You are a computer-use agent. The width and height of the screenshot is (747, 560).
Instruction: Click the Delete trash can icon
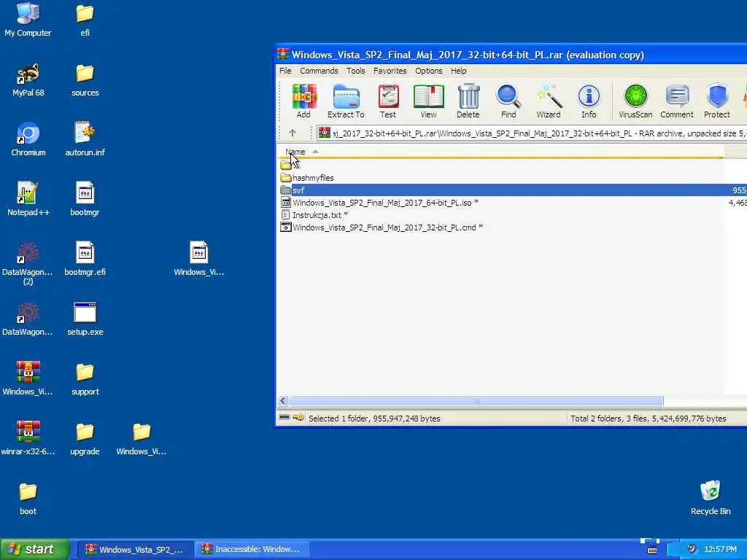pyautogui.click(x=468, y=101)
